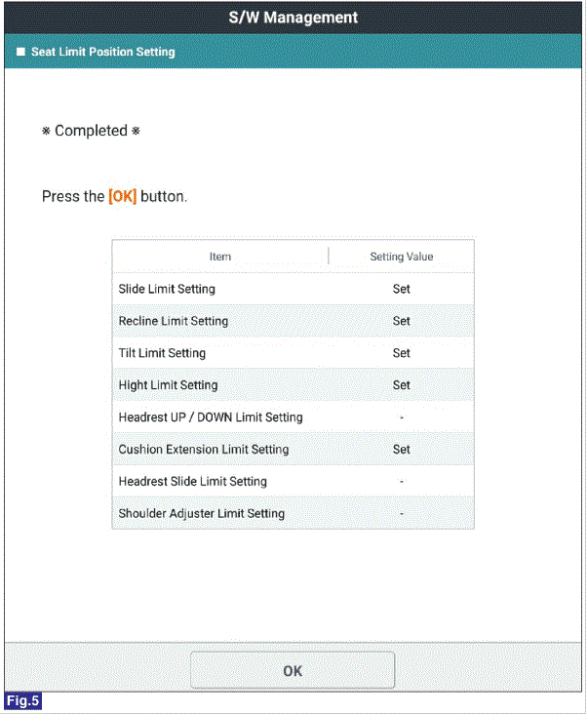Select the Tilt Limit Setting row
Image resolution: width=588 pixels, height=715 pixels.
pyautogui.click(x=294, y=353)
